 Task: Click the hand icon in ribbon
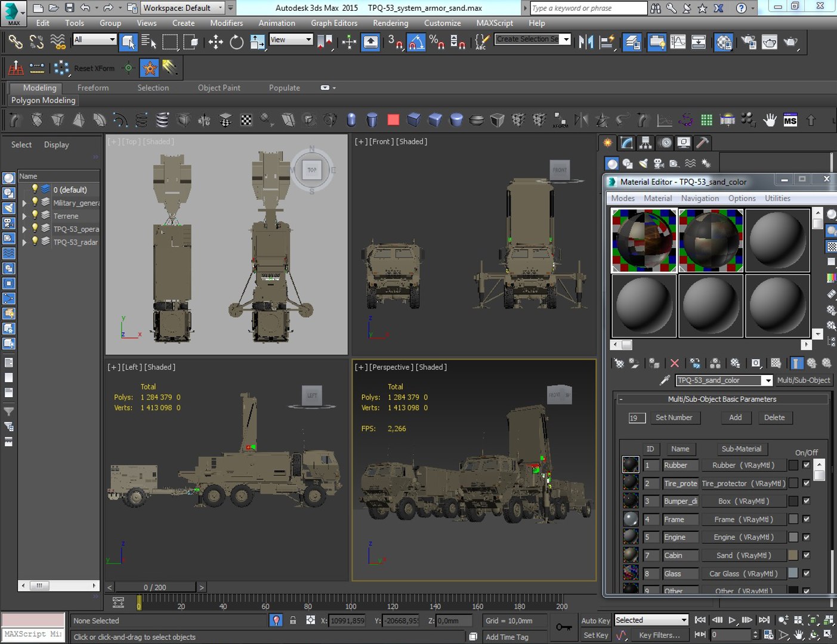pyautogui.click(x=770, y=120)
